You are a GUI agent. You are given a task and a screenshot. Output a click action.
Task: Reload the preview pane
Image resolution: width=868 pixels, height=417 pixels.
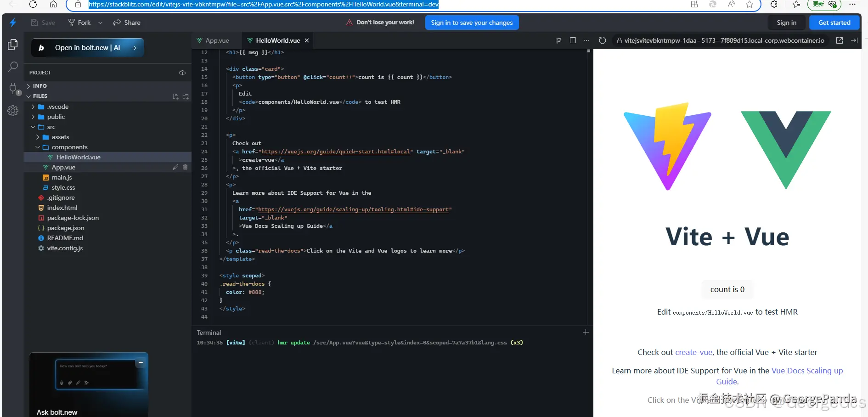click(x=603, y=40)
